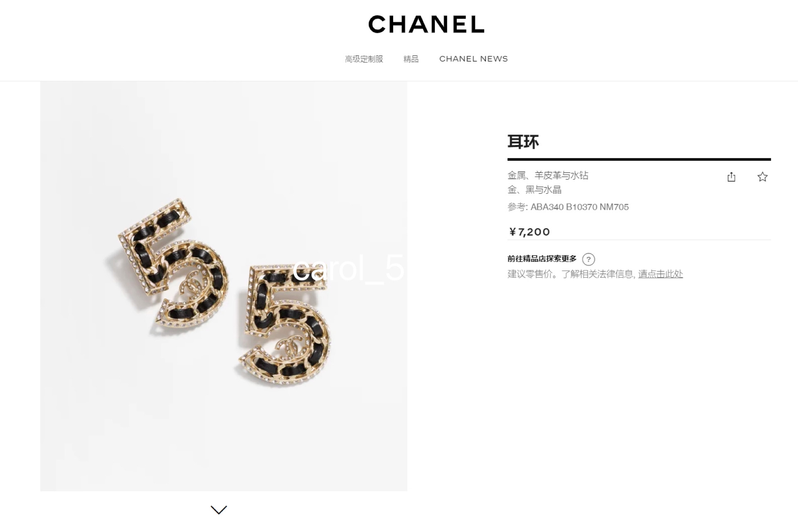Expand more images with down chevron
This screenshot has height=532, width=798.
tap(219, 510)
